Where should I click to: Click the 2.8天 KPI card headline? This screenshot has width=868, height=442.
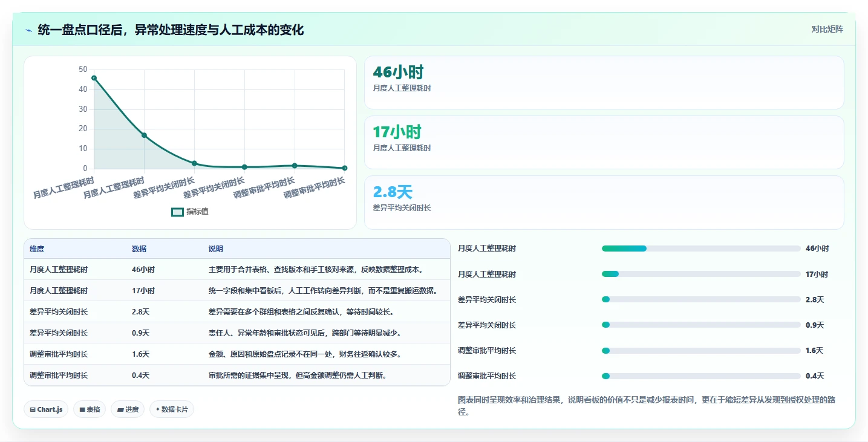pos(393,192)
